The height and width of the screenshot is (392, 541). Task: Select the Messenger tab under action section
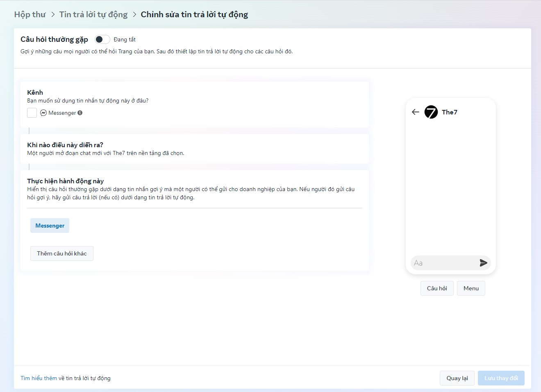pos(50,225)
